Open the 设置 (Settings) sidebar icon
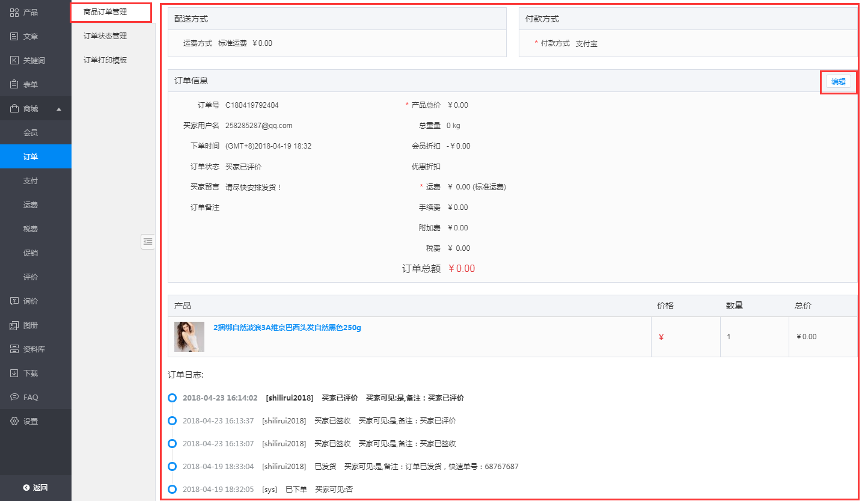The width and height of the screenshot is (868, 501). pyautogui.click(x=14, y=421)
